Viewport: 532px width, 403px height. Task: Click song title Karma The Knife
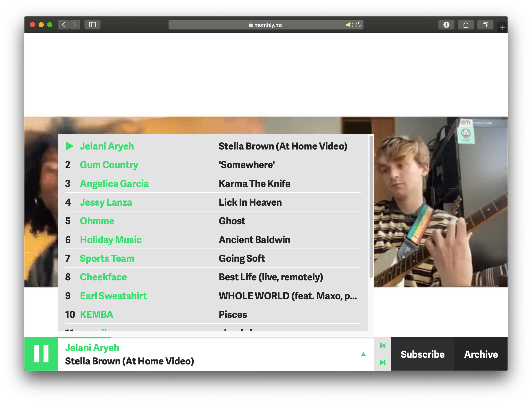pyautogui.click(x=255, y=184)
